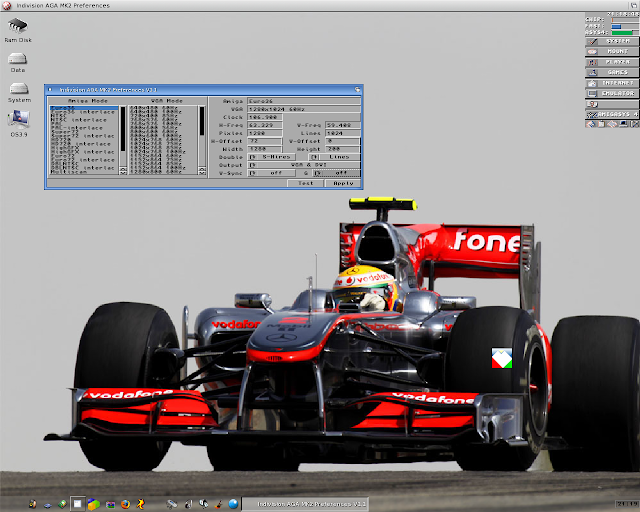Image resolution: width=640 pixels, height=512 pixels.
Task: Click the Height input field
Action: [342, 149]
